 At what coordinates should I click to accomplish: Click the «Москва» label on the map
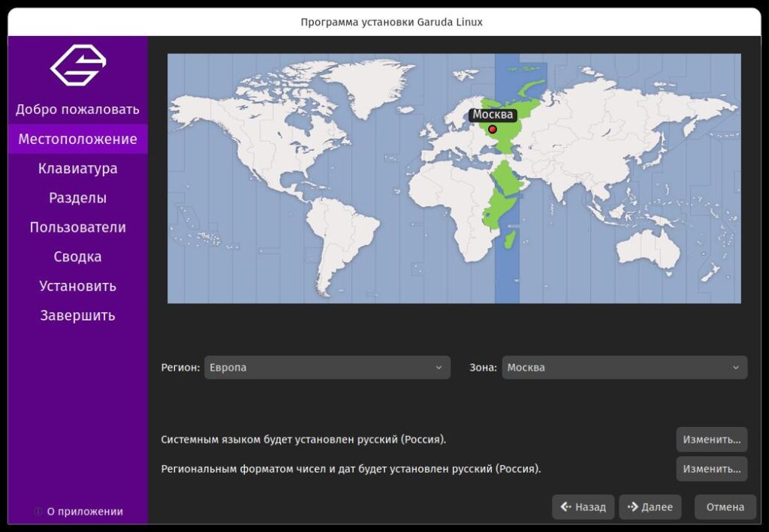pyautogui.click(x=493, y=115)
